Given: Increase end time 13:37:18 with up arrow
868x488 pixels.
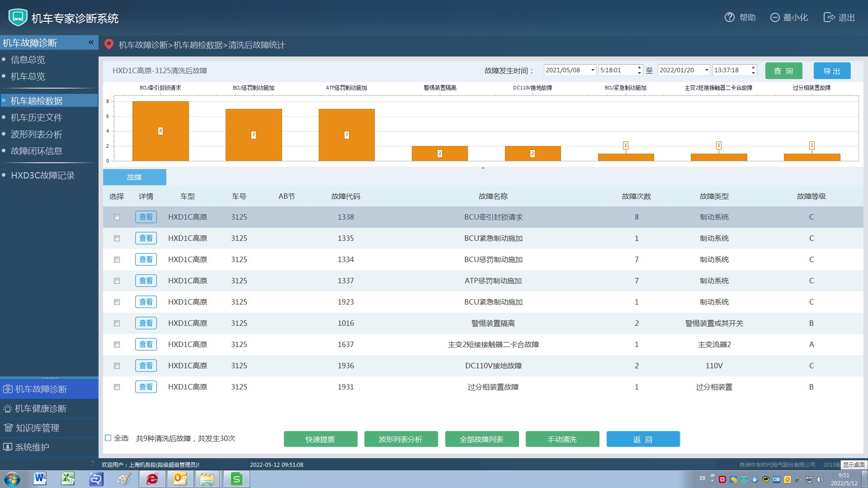Looking at the screenshot, I should tap(753, 68).
